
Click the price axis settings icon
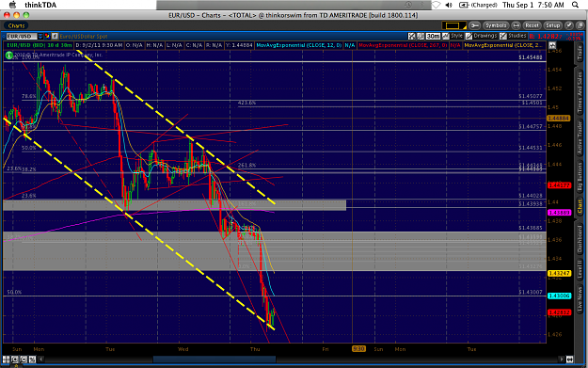pos(552,45)
